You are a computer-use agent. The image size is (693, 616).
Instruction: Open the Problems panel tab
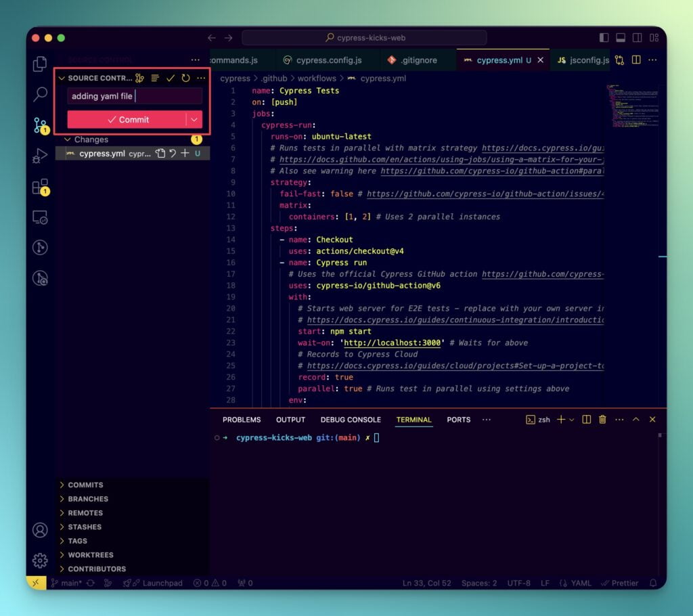(242, 420)
